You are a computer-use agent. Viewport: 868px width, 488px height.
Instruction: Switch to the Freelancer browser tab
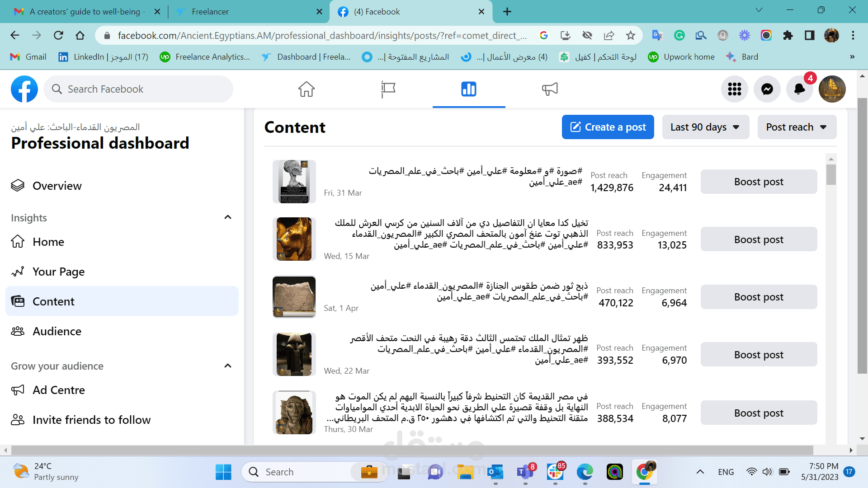[209, 11]
